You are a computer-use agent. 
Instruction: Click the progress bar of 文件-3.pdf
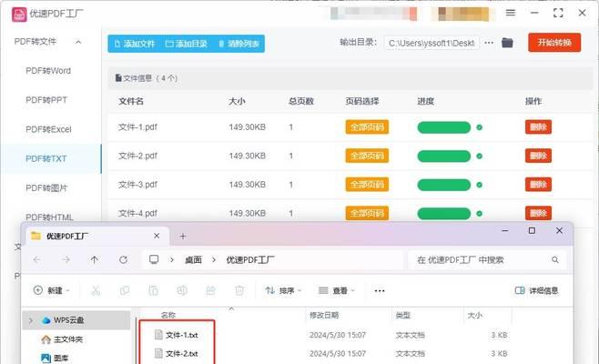444,185
